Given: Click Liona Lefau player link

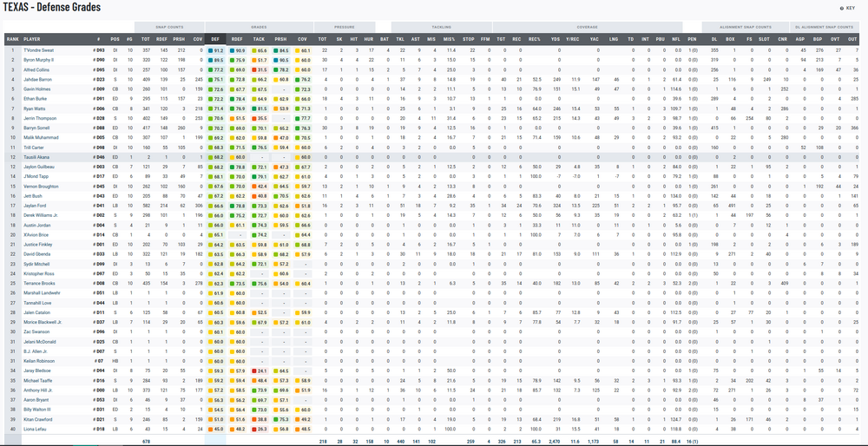Looking at the screenshot, I should [36, 429].
